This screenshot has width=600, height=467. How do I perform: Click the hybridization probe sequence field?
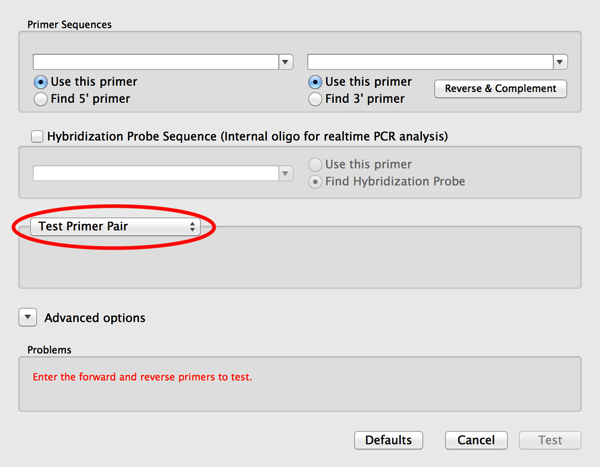155,173
